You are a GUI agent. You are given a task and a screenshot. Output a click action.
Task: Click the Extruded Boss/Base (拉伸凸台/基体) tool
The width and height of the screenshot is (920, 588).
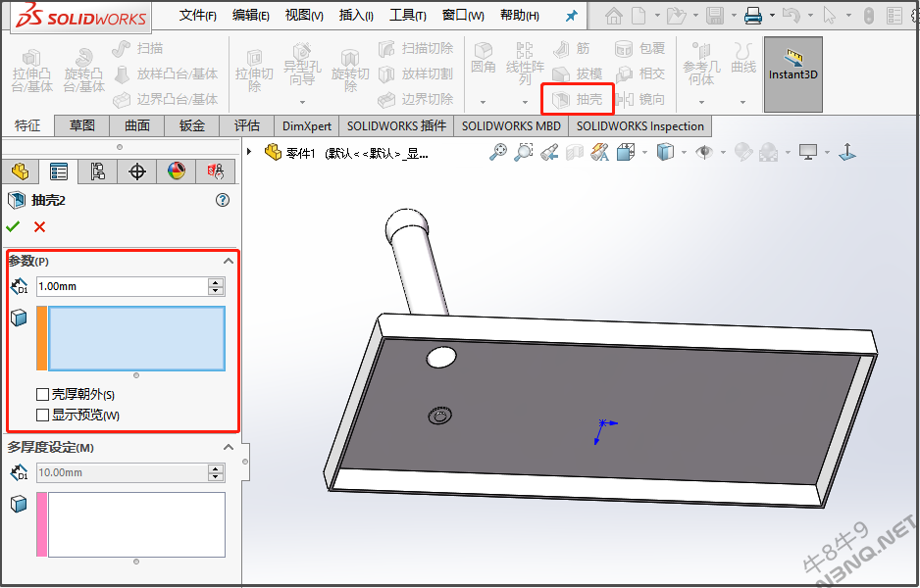coord(32,72)
